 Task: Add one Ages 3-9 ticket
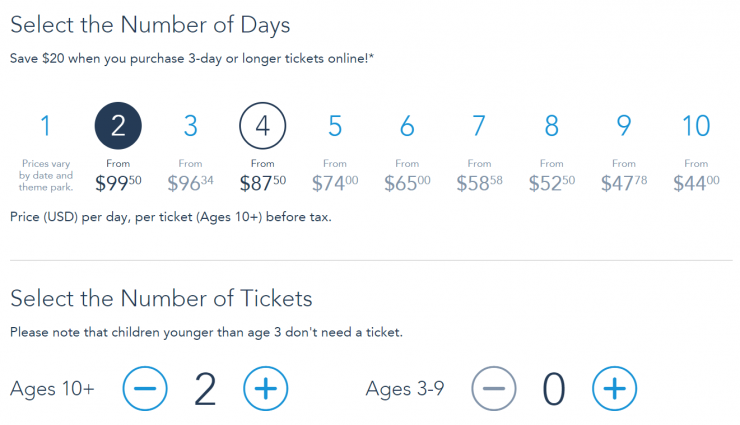tap(614, 389)
